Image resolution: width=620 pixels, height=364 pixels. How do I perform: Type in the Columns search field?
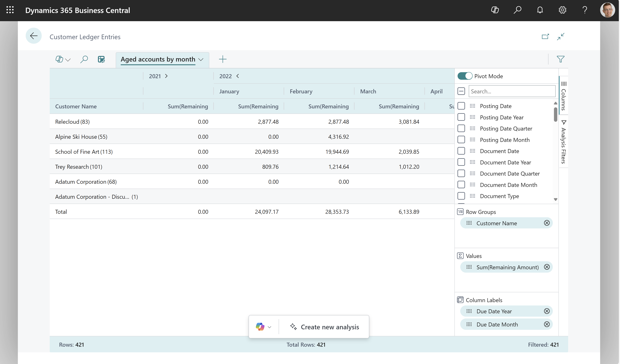[x=512, y=91]
